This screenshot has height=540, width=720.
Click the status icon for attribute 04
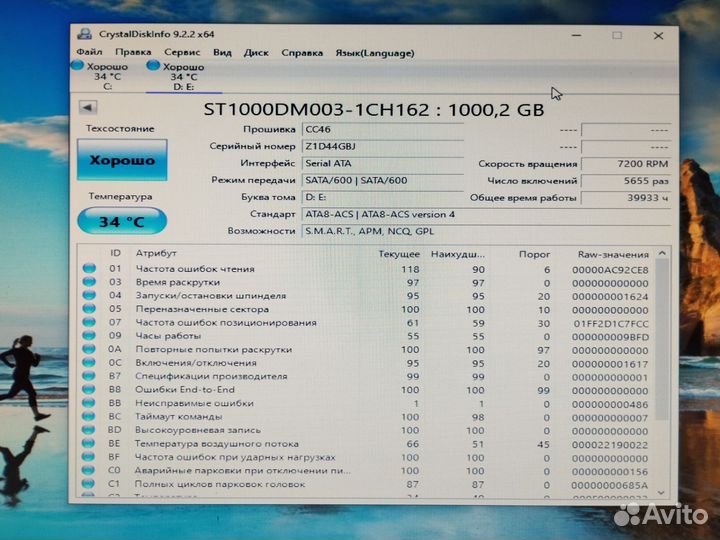(89, 295)
